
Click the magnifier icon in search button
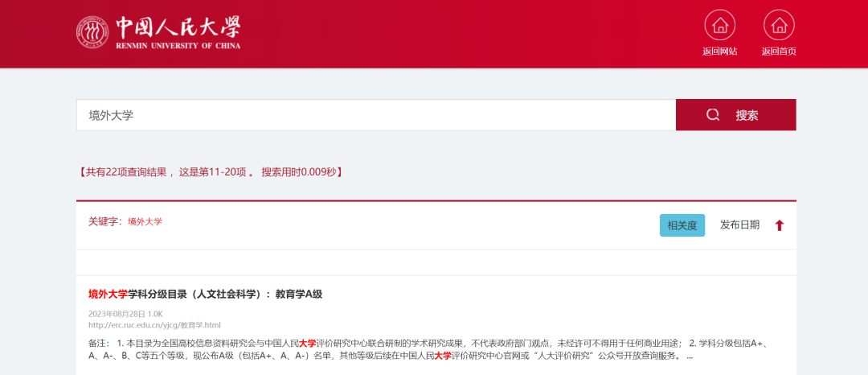[713, 115]
